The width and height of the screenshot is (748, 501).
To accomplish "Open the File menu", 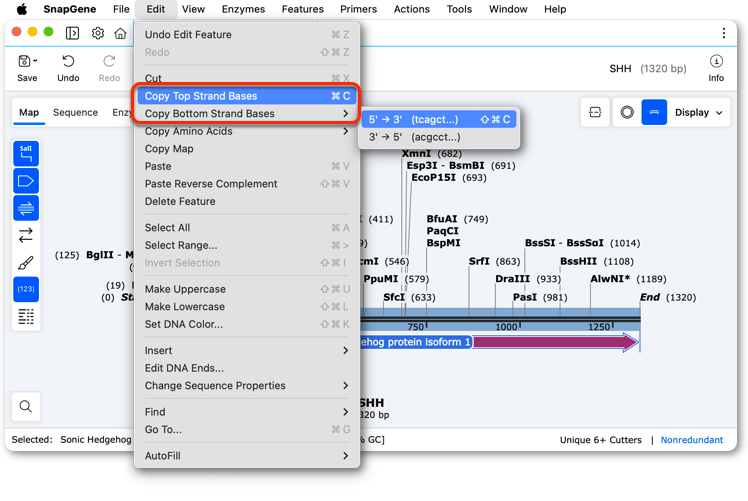I will [121, 9].
